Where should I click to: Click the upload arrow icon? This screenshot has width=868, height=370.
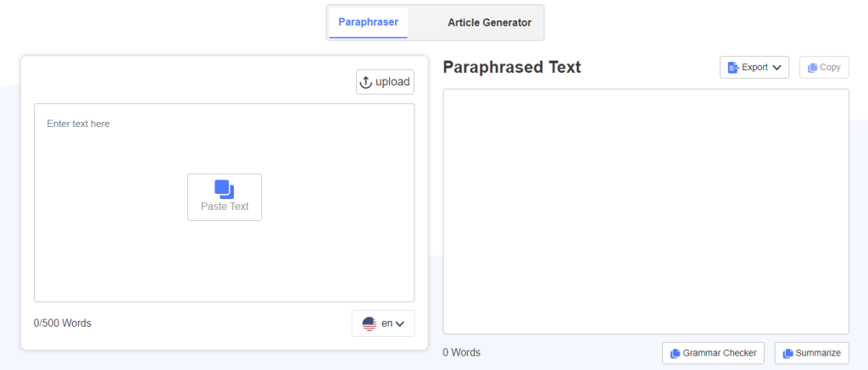tap(366, 82)
